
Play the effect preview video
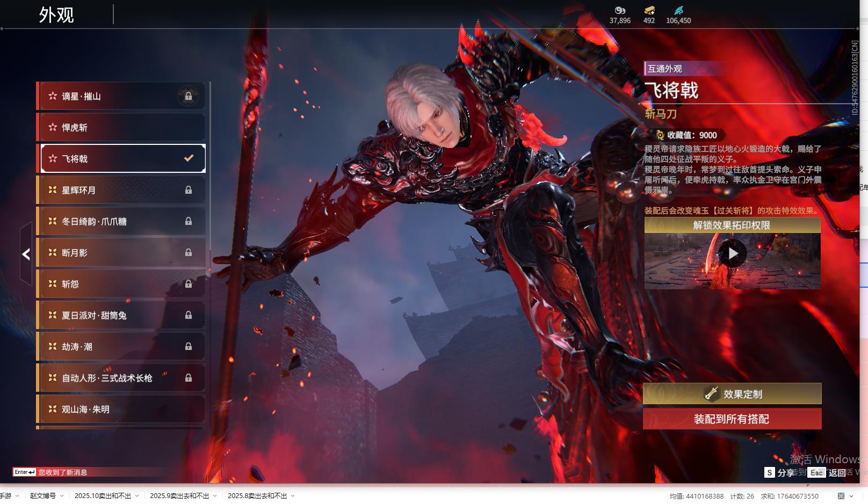733,253
